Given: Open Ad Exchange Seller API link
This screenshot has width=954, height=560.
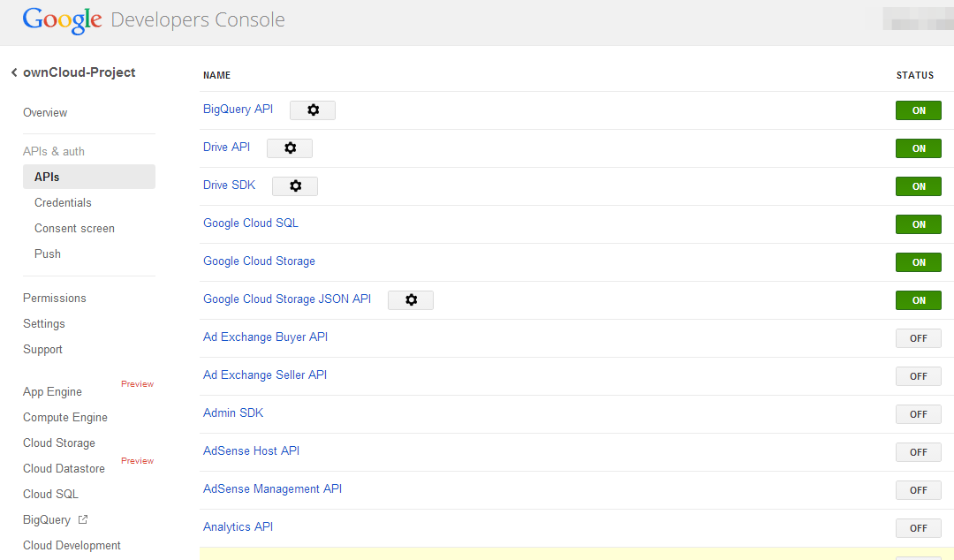Looking at the screenshot, I should [x=265, y=375].
